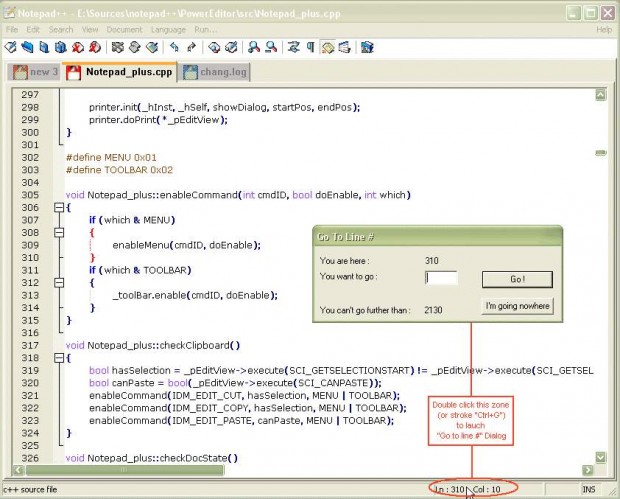Screen dimensions: 620x499
Task: Open the View menu
Action: click(x=90, y=30)
